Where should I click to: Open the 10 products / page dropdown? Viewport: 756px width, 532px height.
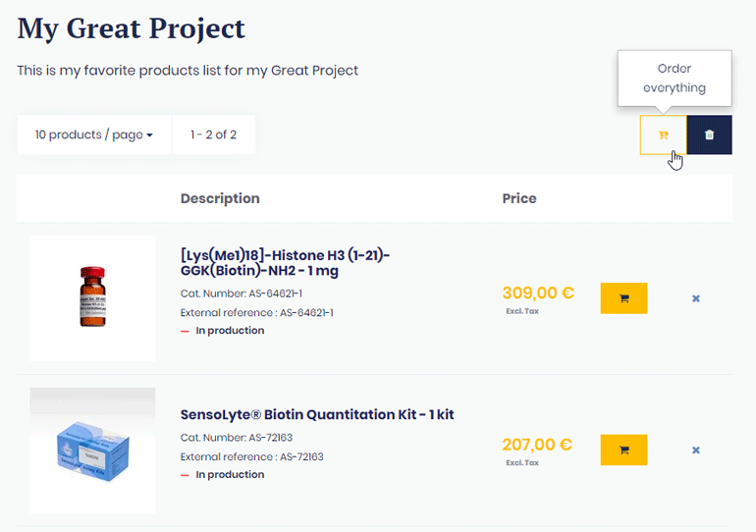(x=94, y=134)
